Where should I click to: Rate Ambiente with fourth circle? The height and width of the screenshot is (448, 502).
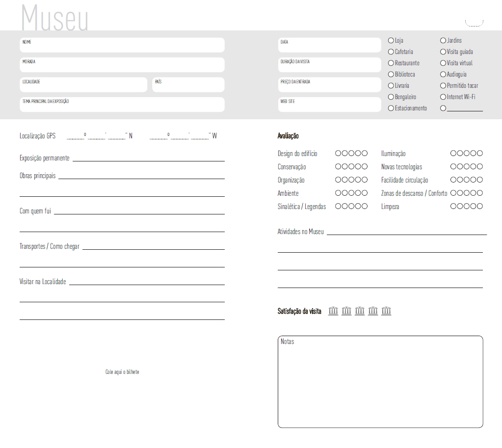tap(358, 193)
